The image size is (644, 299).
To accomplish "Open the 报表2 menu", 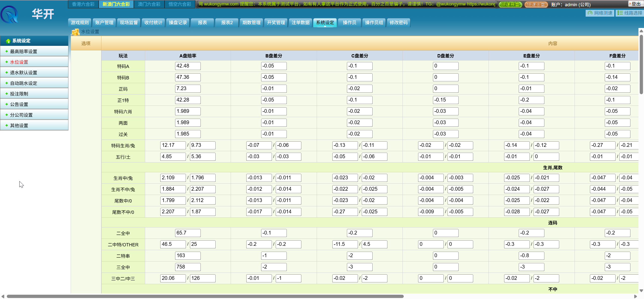I will (x=227, y=23).
